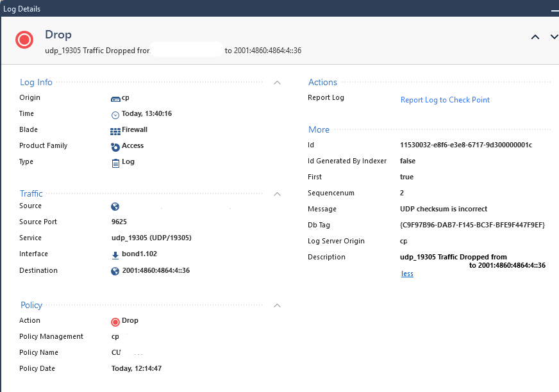Viewport: 559px width, 392px height.
Task: Click the large red Drop icon in header
Action: (24, 40)
